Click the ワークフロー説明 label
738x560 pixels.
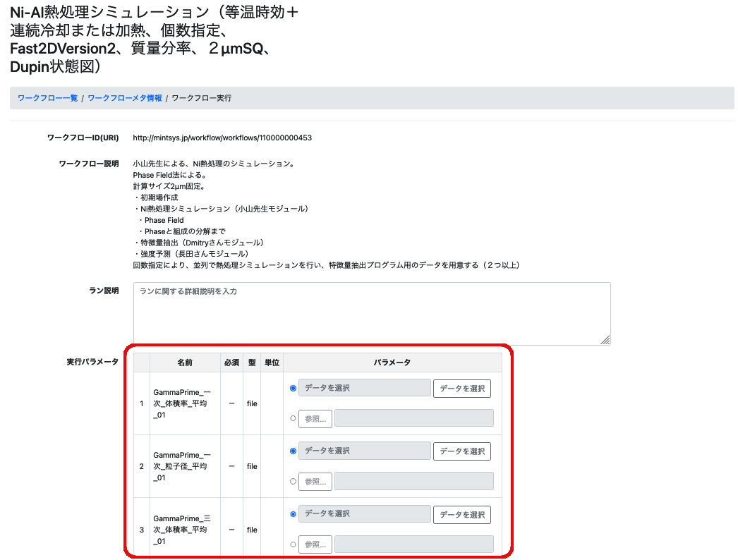coord(89,164)
